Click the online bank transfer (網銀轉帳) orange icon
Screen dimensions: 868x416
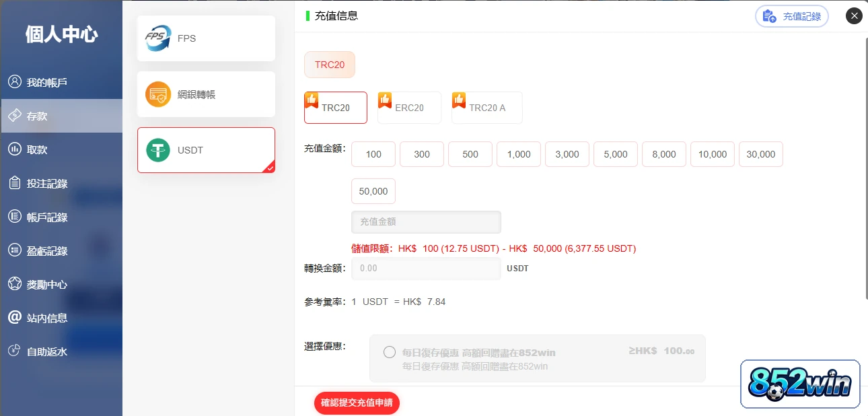coord(158,94)
